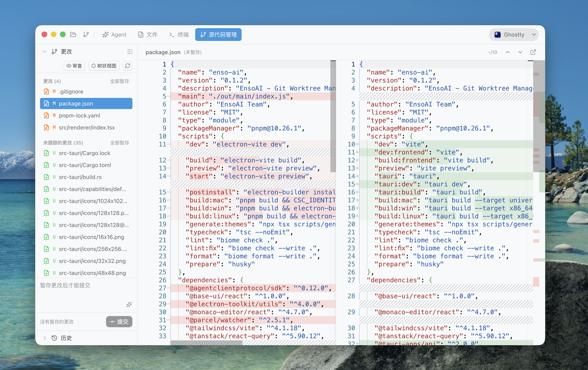Collapse sidebar using panel icon
Viewport: 588px width, 370px height.
point(130,52)
